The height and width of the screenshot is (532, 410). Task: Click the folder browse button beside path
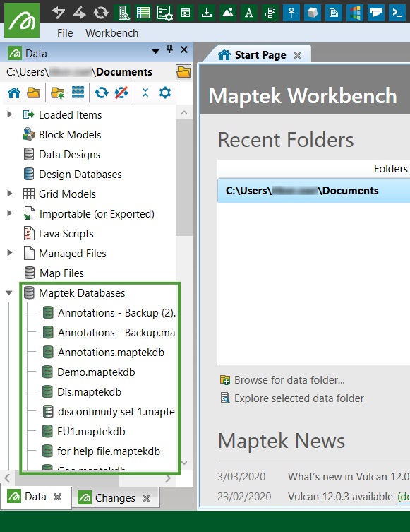coord(183,72)
